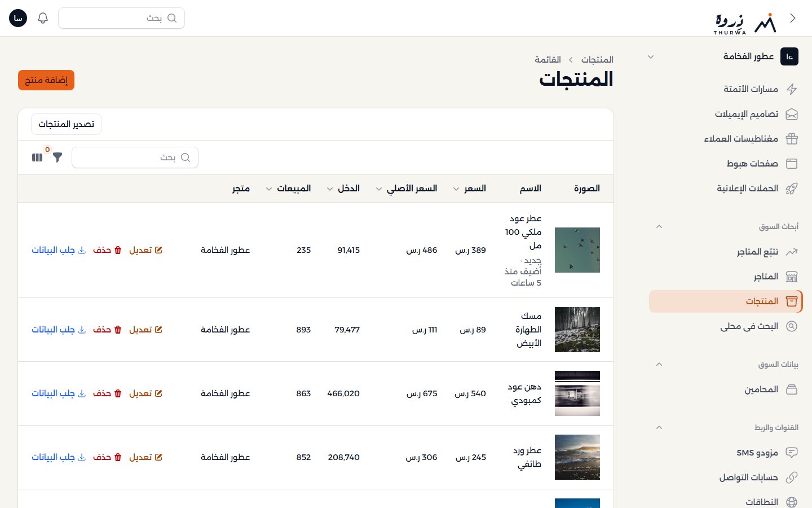This screenshot has height=508, width=812.
Task: Fetch data for عطر عود ملكي
Action: (59, 250)
